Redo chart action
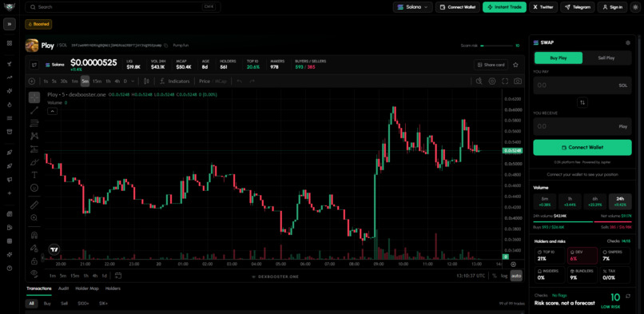 (252, 81)
